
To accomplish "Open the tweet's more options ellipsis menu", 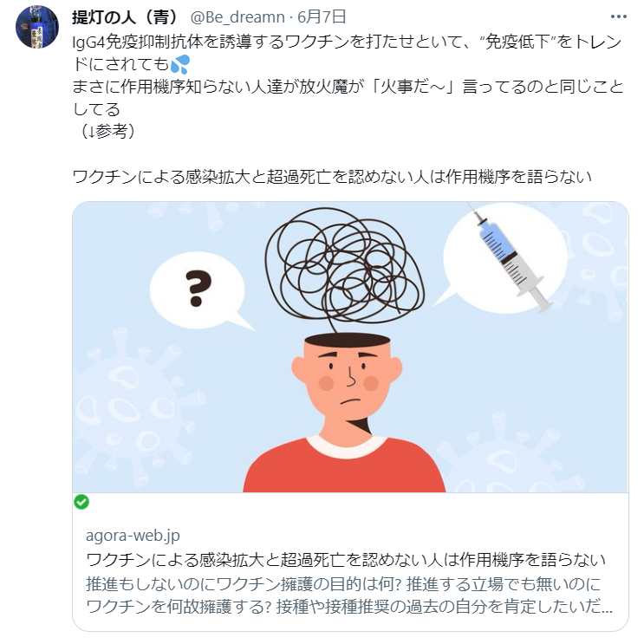I will (619, 16).
